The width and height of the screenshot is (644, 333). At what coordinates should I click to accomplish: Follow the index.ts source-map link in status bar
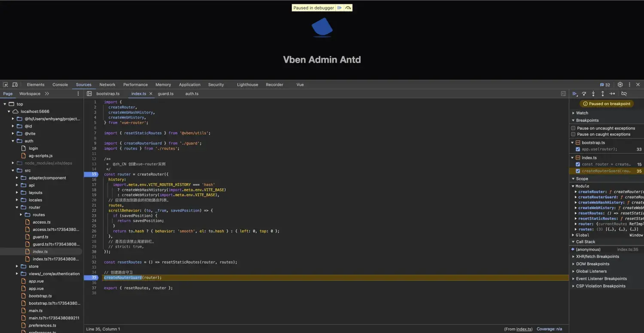tap(524, 329)
